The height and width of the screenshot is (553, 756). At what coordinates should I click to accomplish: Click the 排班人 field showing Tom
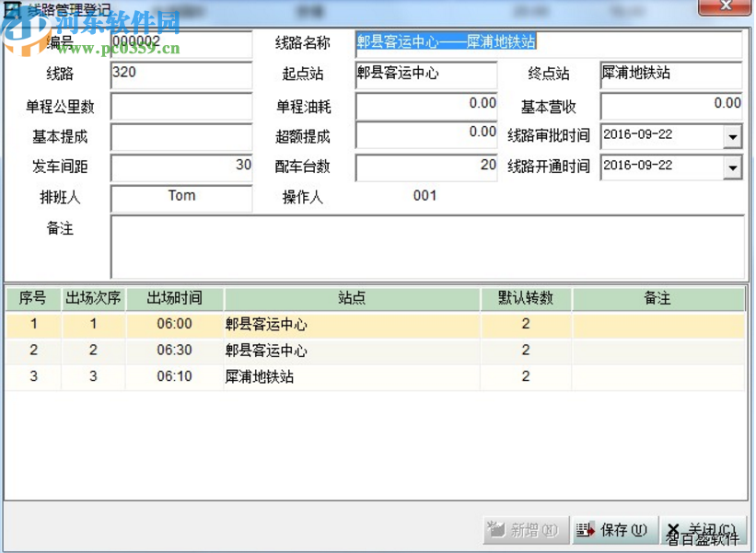[x=180, y=196]
